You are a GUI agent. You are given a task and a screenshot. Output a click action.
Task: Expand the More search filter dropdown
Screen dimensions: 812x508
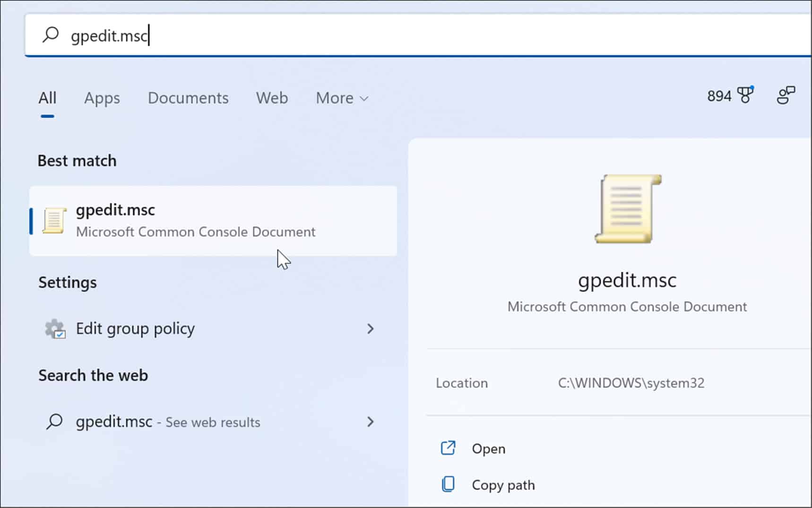pyautogui.click(x=341, y=98)
